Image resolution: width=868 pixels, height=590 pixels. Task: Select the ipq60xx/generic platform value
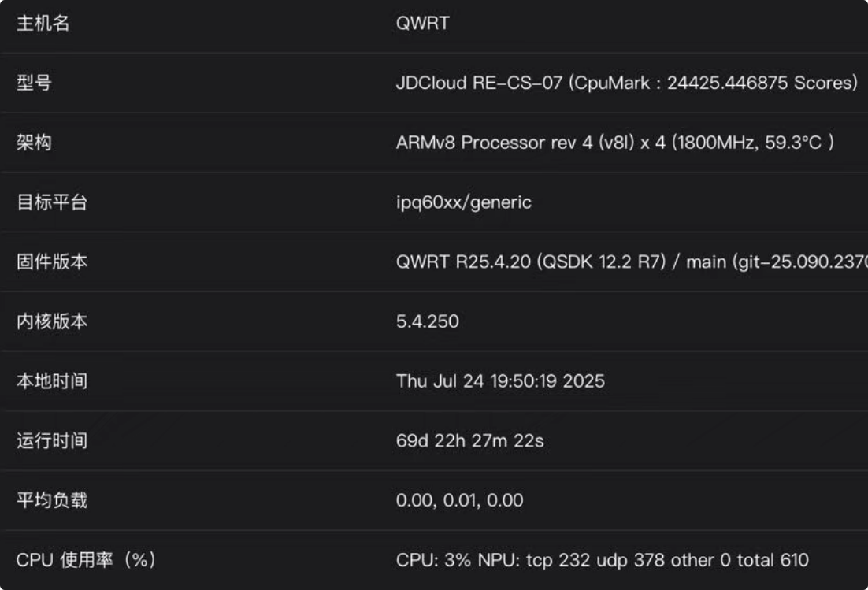pyautogui.click(x=463, y=202)
